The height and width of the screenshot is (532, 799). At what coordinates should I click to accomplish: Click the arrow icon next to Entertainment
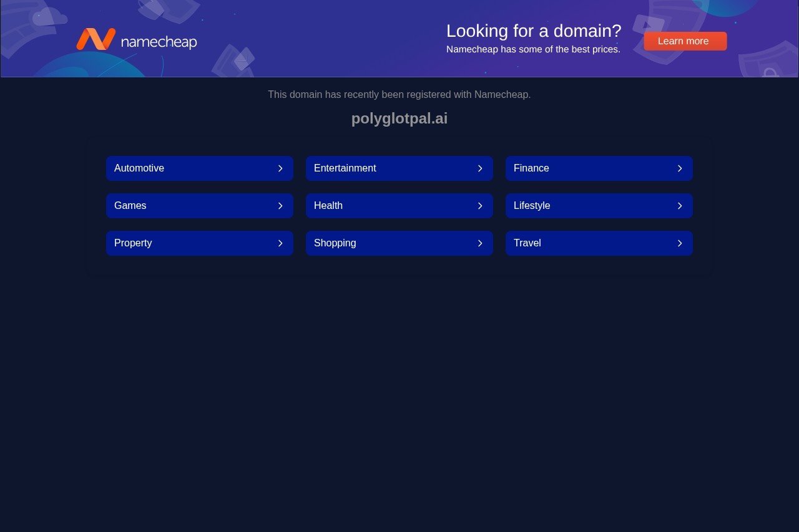click(480, 168)
